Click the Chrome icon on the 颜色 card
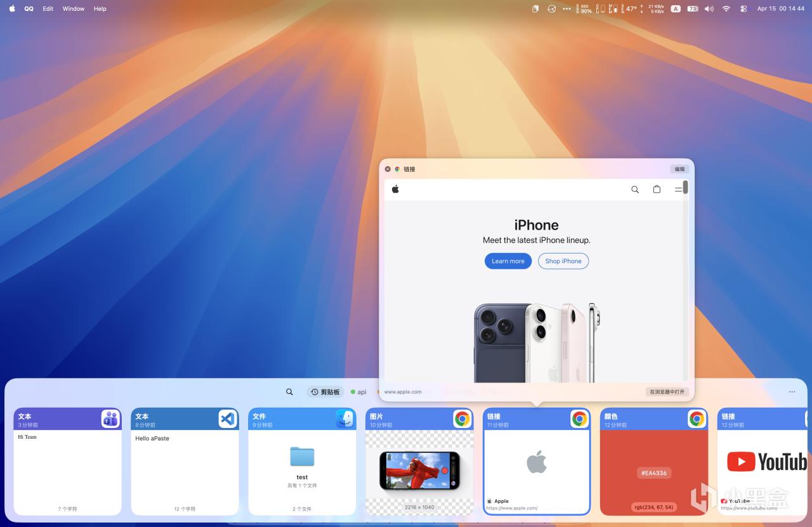 click(697, 419)
